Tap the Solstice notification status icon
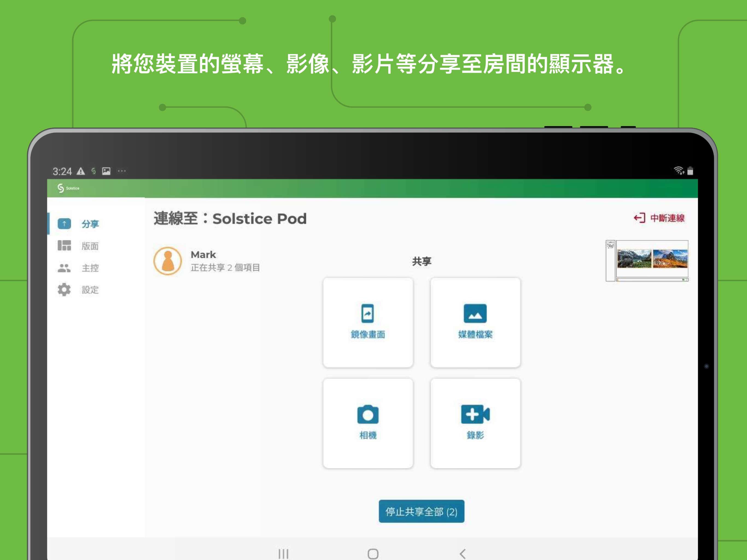The image size is (747, 560). [x=94, y=171]
